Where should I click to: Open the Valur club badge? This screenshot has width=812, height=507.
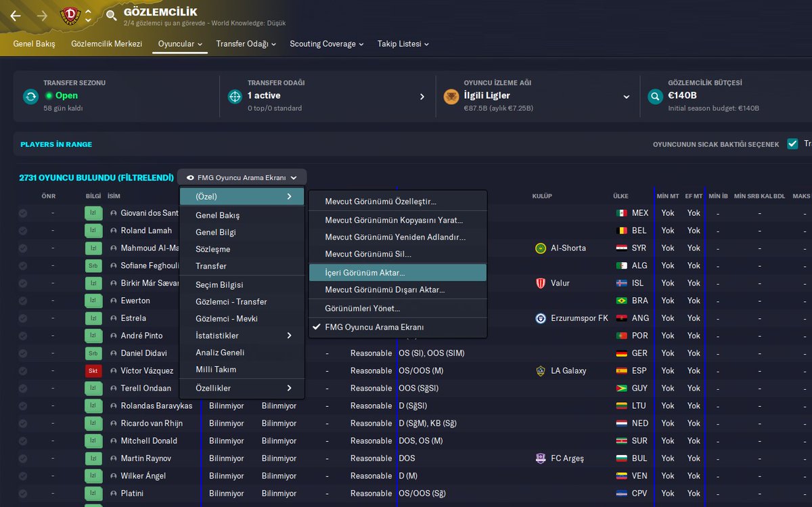540,283
